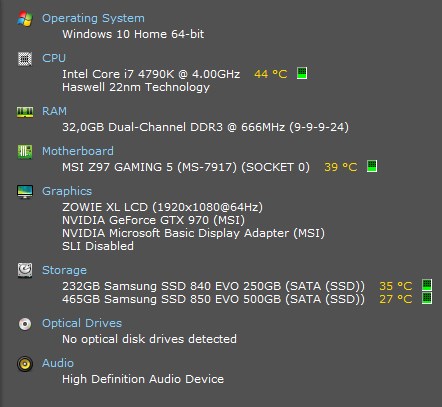Open the Storage section heading

(x=64, y=270)
